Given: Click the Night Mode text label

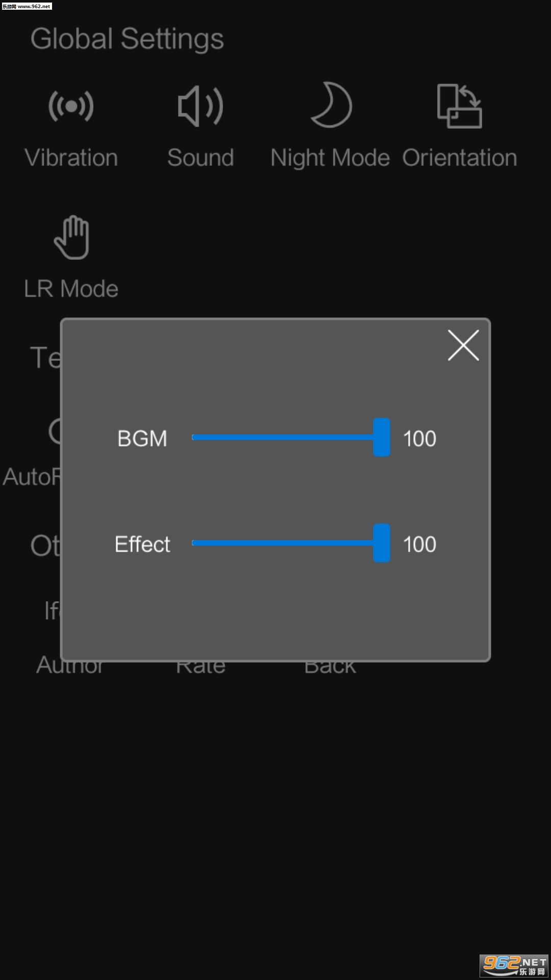Looking at the screenshot, I should click(330, 158).
